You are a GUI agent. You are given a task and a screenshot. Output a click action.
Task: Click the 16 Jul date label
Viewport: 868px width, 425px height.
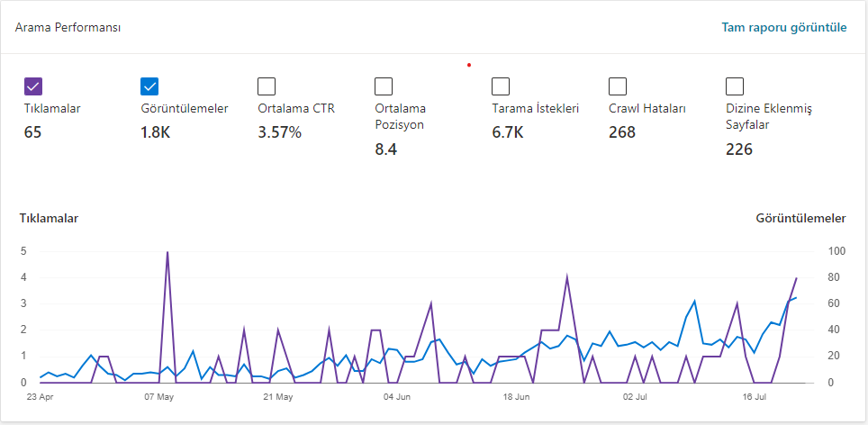[752, 397]
